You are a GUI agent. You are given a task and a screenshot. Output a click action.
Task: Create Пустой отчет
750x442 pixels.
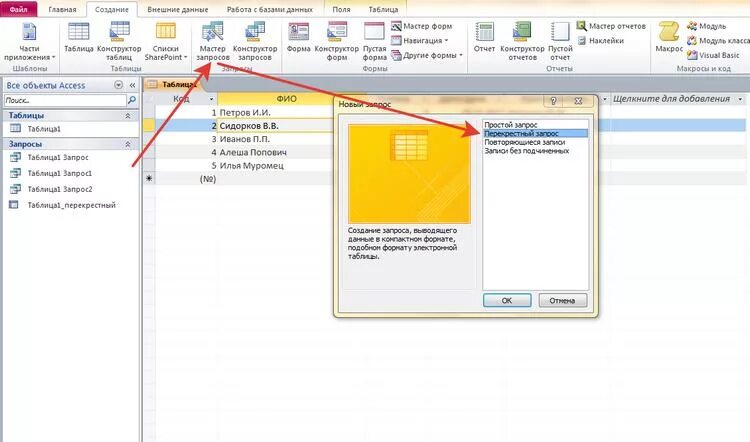point(560,42)
